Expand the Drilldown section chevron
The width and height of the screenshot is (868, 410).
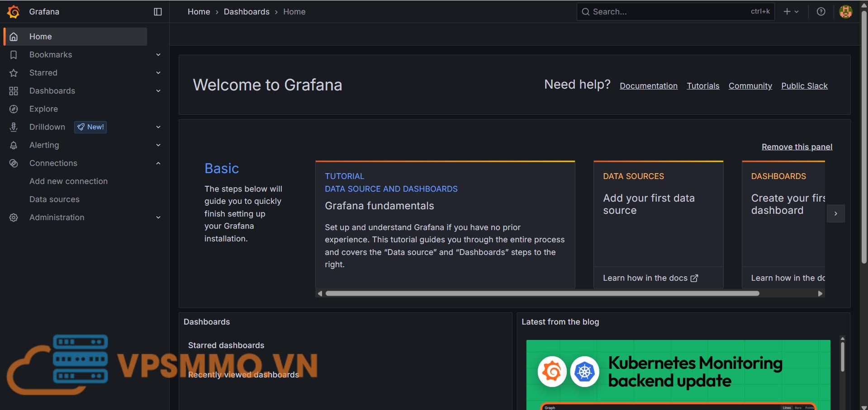point(158,127)
